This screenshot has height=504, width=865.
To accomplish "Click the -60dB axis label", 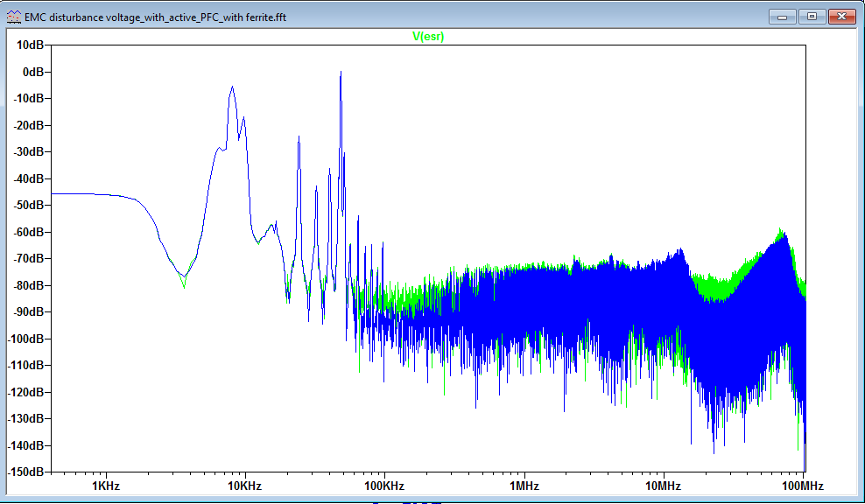I will 29,232.
